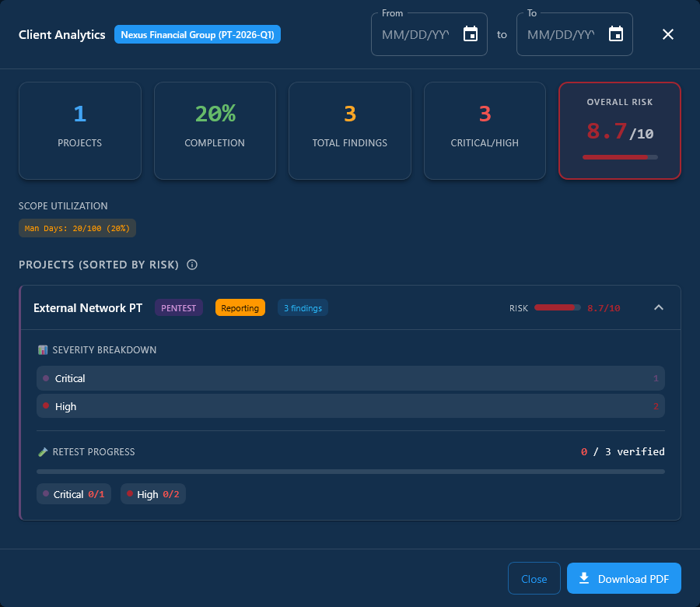Click the 8.7/10 project risk score

click(604, 307)
